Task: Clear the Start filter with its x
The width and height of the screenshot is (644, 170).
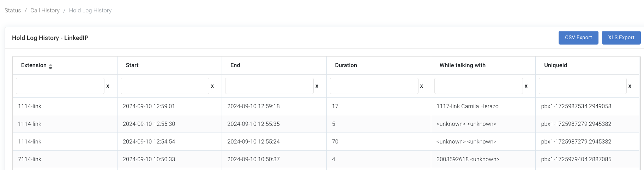Action: 212,86
